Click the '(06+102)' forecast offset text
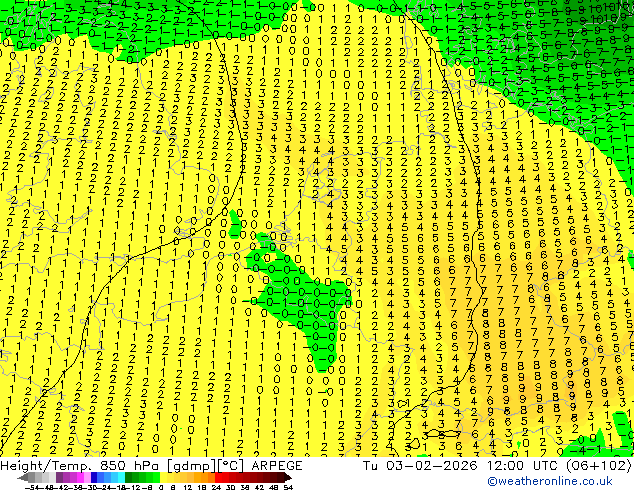 [598, 466]
